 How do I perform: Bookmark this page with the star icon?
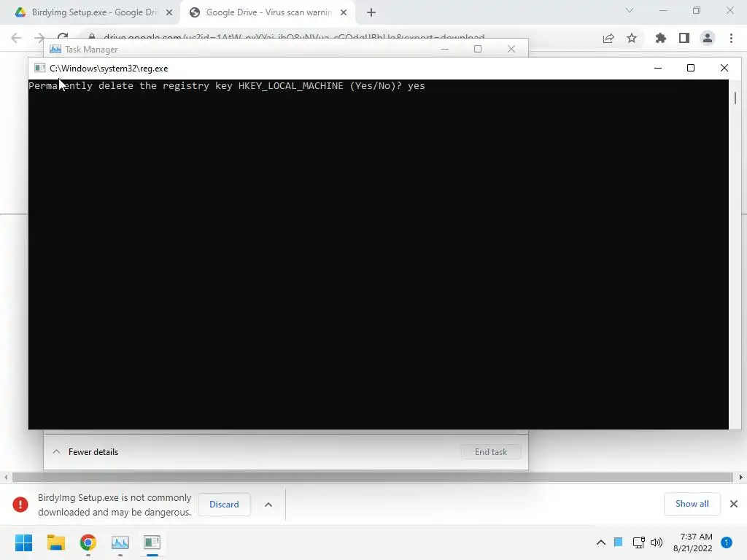tap(632, 38)
